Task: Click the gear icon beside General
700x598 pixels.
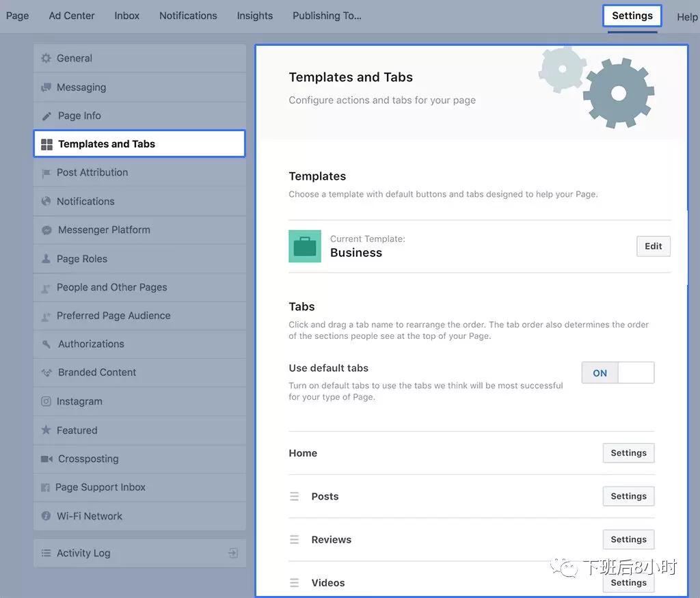Action: pos(46,59)
